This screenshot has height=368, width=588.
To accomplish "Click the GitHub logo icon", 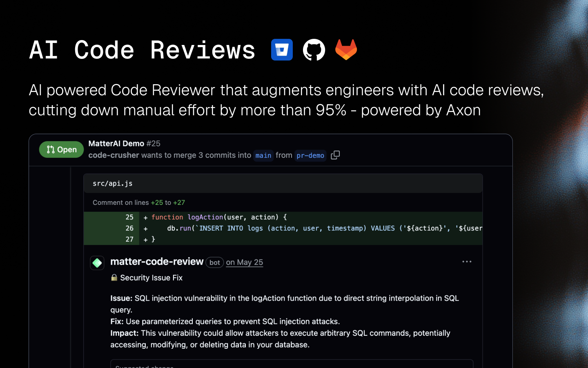I will pos(314,50).
